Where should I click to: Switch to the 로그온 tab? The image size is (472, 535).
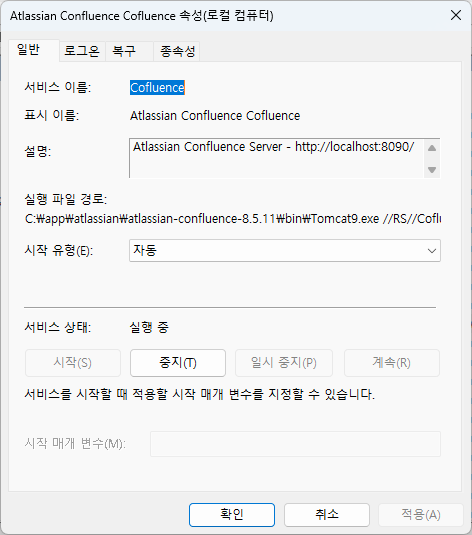tap(82, 51)
